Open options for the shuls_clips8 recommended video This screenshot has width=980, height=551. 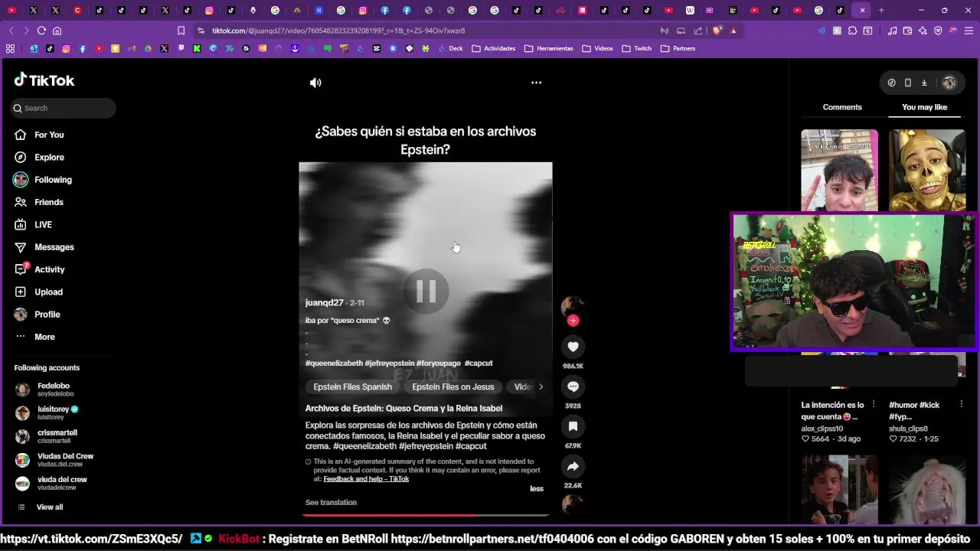pyautogui.click(x=962, y=405)
